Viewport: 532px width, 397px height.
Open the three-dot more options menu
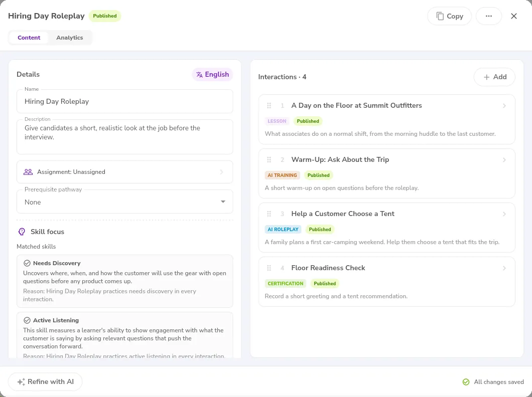488,16
